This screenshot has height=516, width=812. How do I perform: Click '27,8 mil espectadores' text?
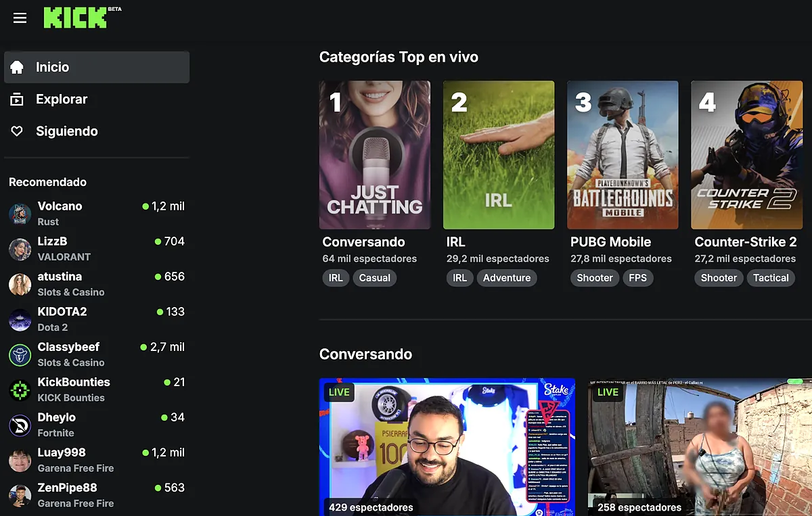coord(621,259)
